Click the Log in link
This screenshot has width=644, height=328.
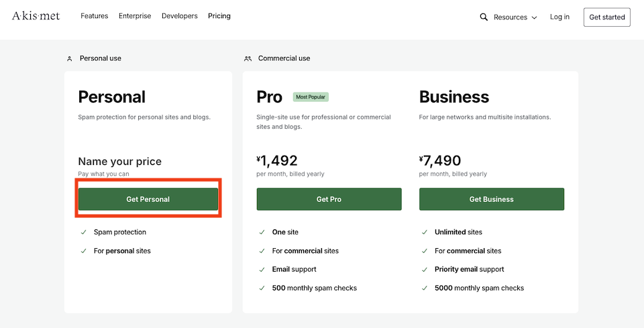coord(559,17)
